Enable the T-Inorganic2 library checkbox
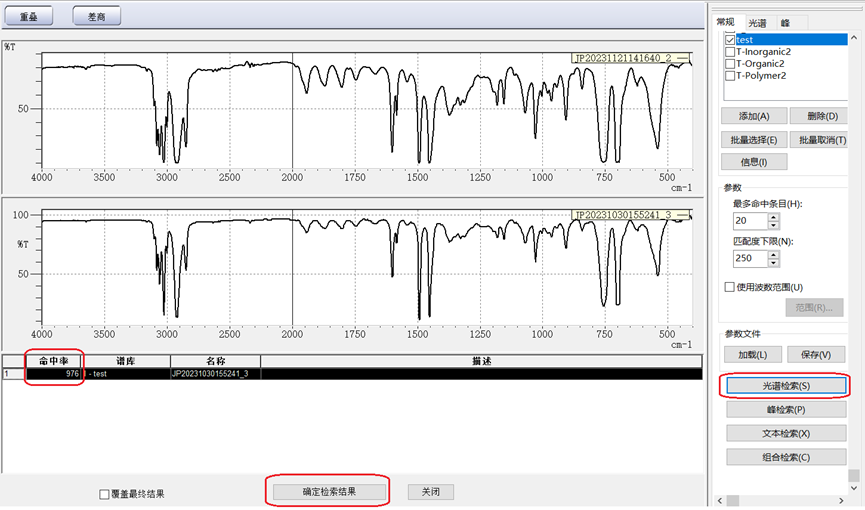The width and height of the screenshot is (865, 510). click(x=729, y=52)
